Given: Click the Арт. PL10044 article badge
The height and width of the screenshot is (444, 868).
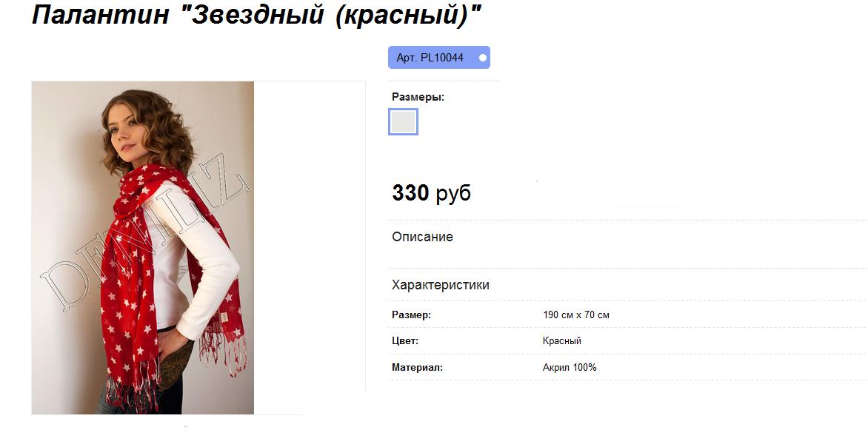Looking at the screenshot, I should 439,58.
